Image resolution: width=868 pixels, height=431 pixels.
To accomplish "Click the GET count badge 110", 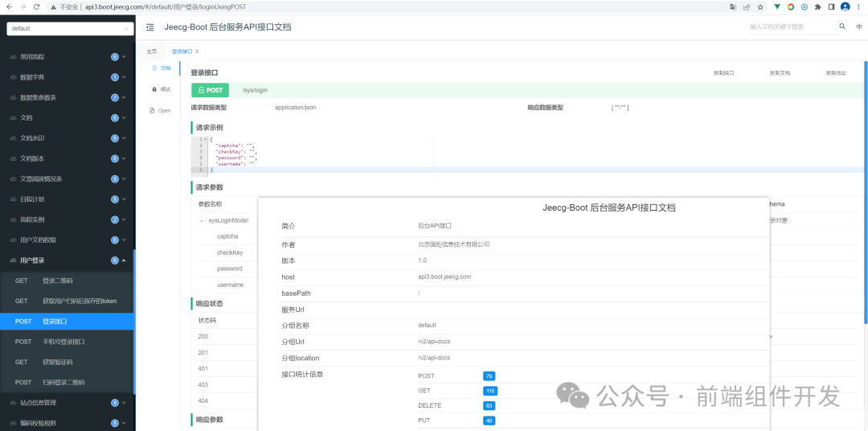I will pyautogui.click(x=490, y=391).
